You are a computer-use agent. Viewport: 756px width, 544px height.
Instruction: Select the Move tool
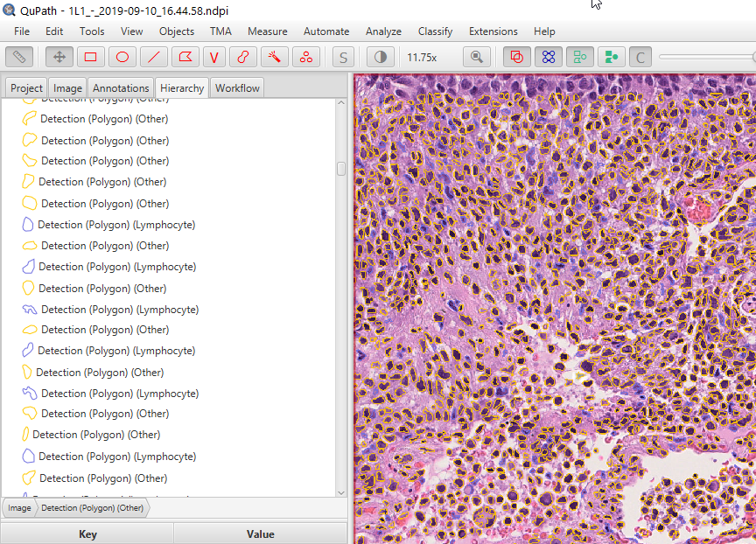tap(58, 57)
